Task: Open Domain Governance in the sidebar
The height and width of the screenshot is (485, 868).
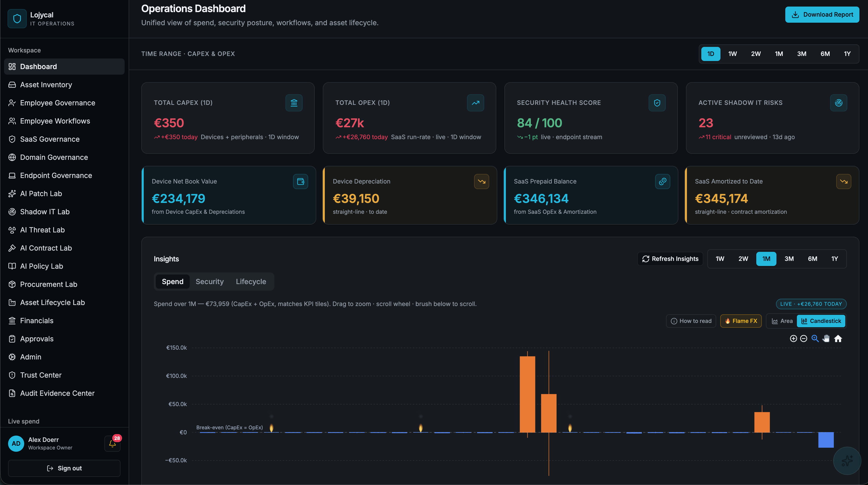Action: [x=64, y=157]
